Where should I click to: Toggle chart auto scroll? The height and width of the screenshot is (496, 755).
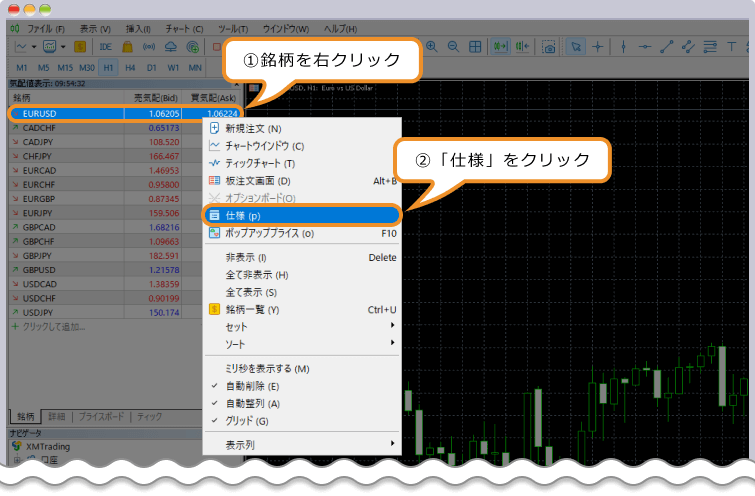coord(500,47)
